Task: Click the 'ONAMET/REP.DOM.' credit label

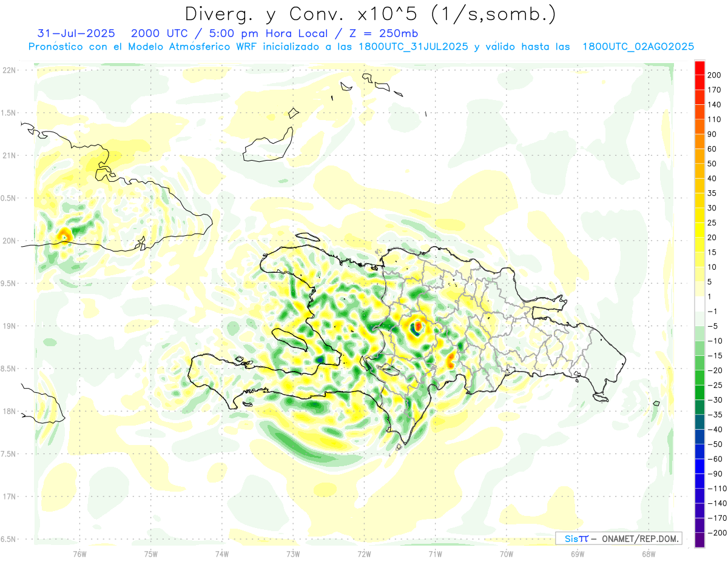Action: (x=639, y=538)
